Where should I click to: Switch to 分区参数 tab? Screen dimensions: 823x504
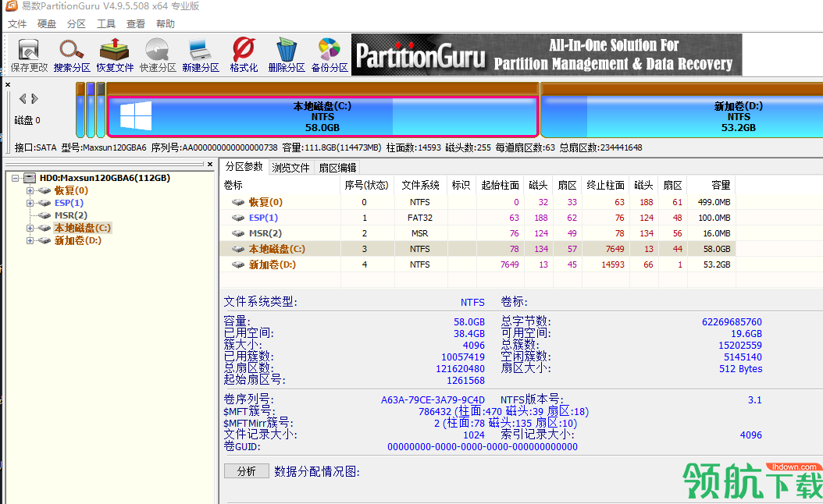(244, 167)
